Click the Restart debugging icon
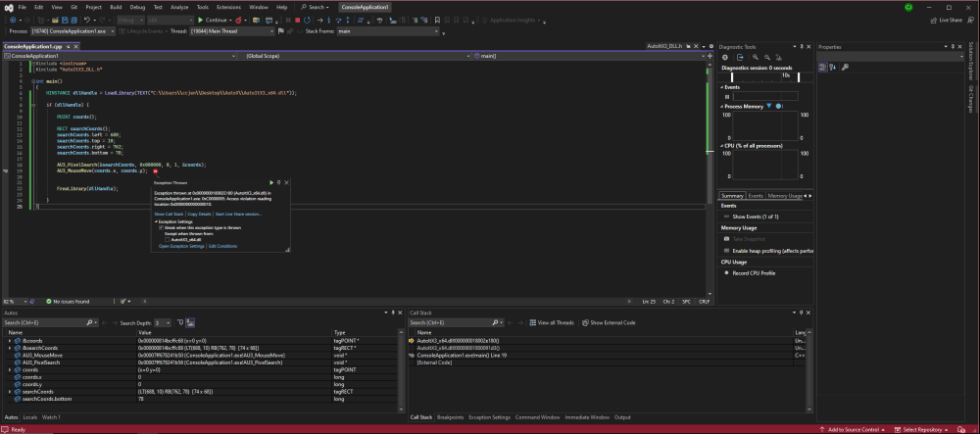This screenshot has height=434, width=980. point(307,20)
